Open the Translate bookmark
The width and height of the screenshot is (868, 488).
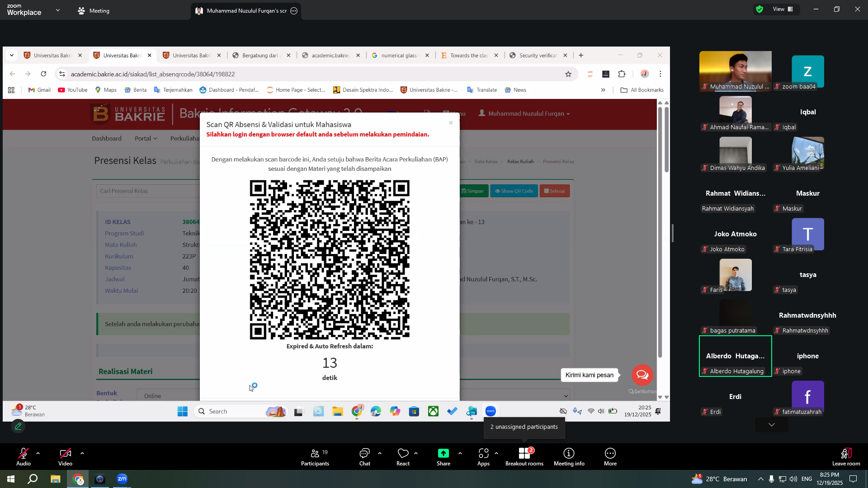coord(482,90)
